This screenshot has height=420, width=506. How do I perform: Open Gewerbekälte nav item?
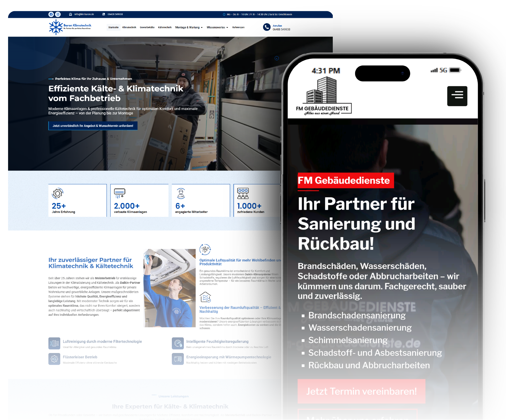pyautogui.click(x=147, y=27)
